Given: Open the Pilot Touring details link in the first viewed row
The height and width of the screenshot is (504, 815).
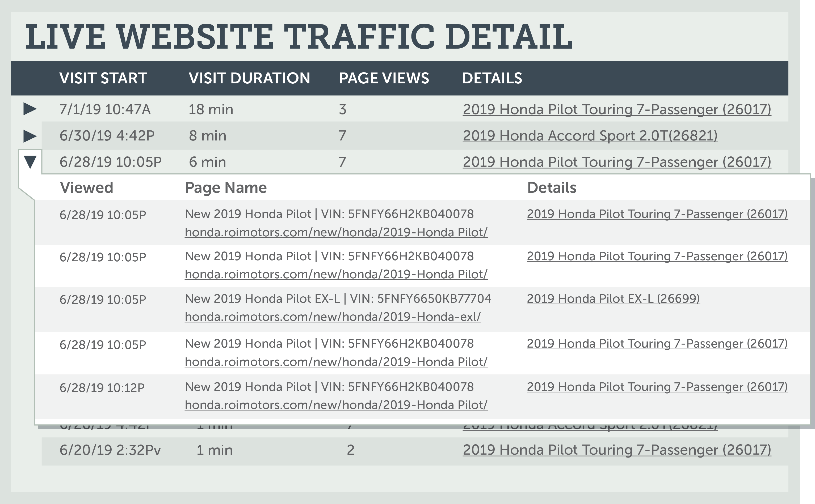Looking at the screenshot, I should tap(657, 214).
